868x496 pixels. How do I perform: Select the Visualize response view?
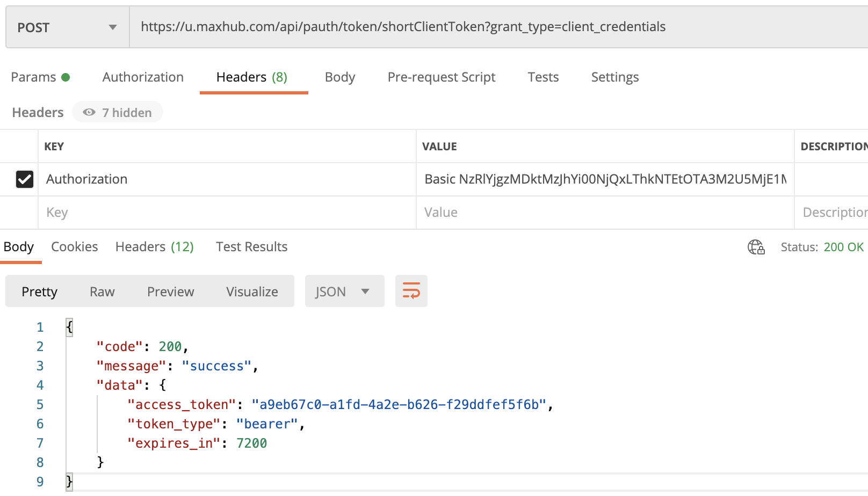(252, 291)
